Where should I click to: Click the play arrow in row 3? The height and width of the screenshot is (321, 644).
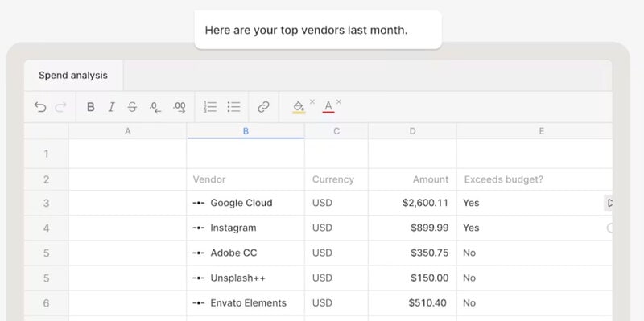(x=609, y=203)
